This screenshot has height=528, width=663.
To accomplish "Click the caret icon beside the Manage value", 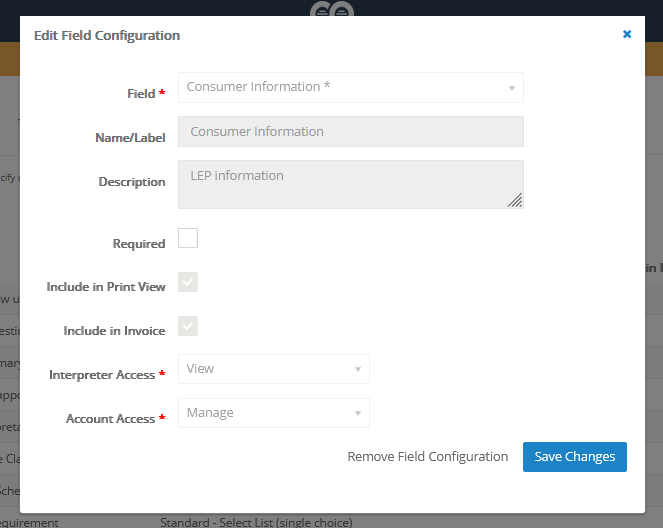I will [357, 414].
